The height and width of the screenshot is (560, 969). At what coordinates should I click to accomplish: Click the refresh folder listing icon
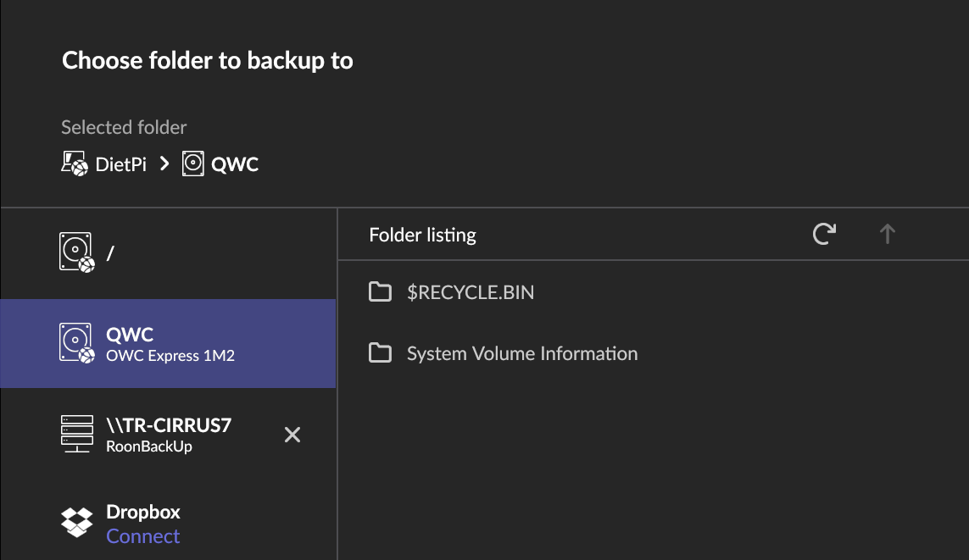point(824,234)
